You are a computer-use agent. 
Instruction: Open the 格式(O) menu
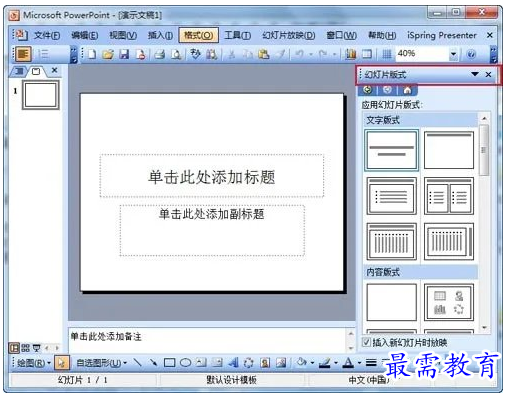click(199, 35)
